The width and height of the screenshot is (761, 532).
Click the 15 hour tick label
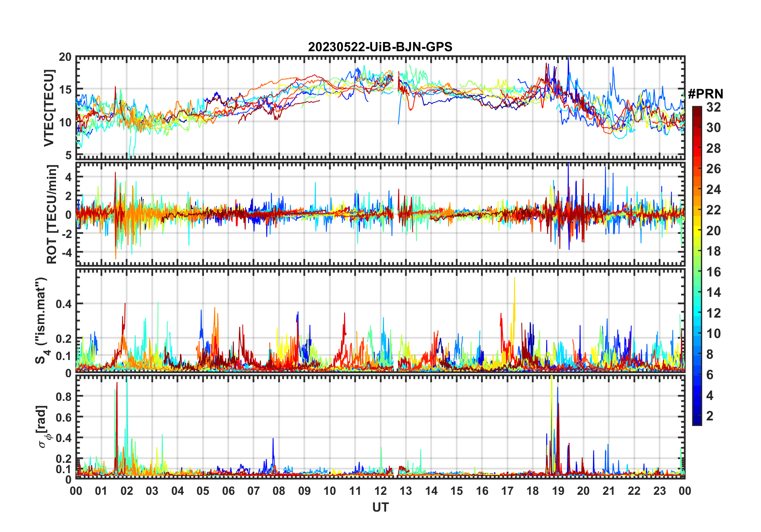point(457,491)
